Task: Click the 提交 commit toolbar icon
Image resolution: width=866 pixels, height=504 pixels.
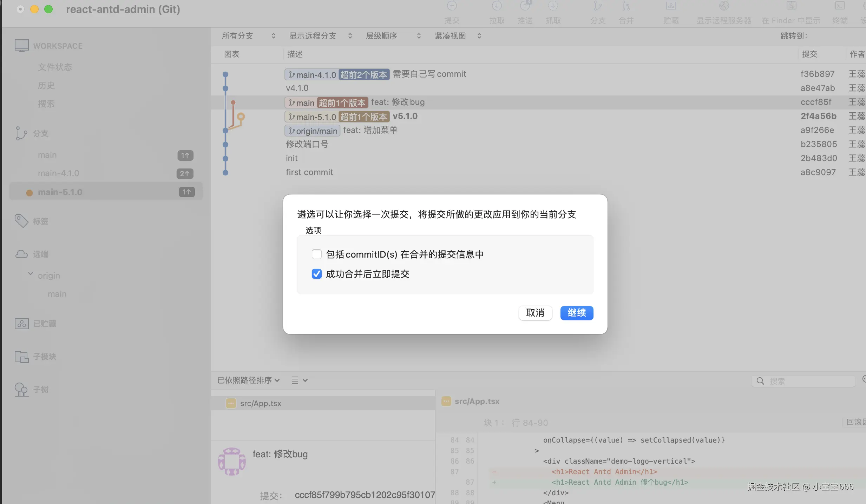Action: pyautogui.click(x=452, y=6)
